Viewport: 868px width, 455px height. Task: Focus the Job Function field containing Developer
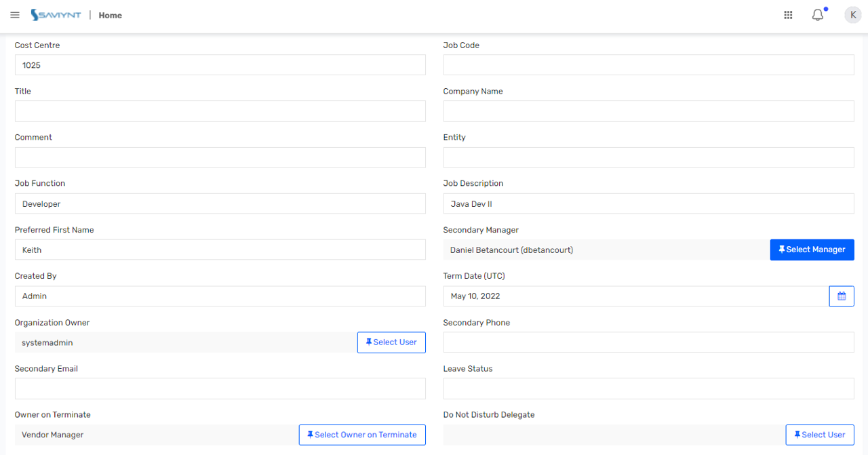click(220, 203)
